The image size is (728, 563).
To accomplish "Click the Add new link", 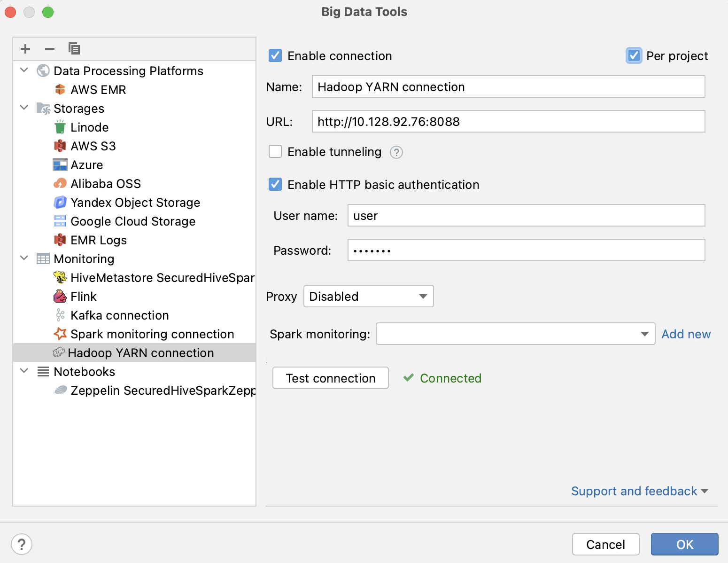I will pos(686,334).
